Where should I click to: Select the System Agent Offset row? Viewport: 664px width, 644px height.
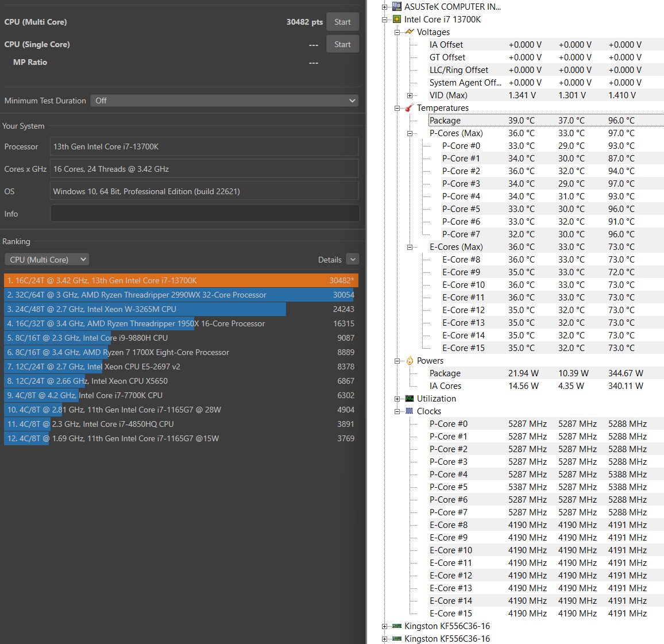point(546,83)
